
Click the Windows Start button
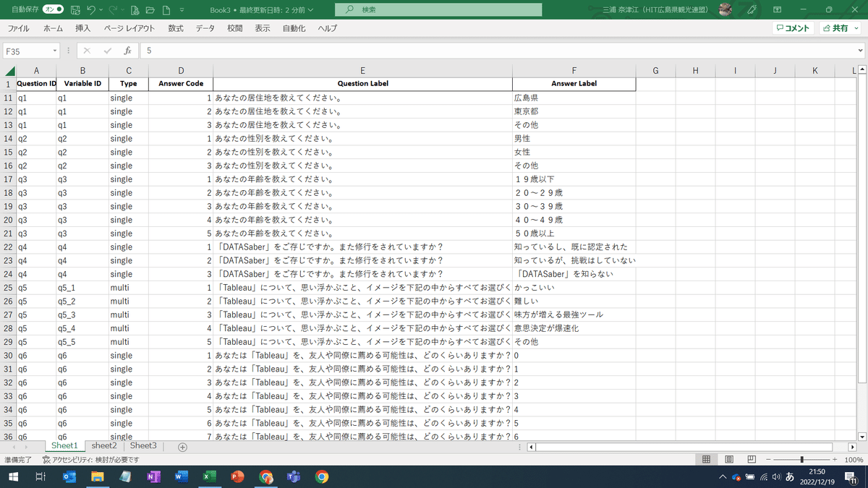tap(13, 476)
